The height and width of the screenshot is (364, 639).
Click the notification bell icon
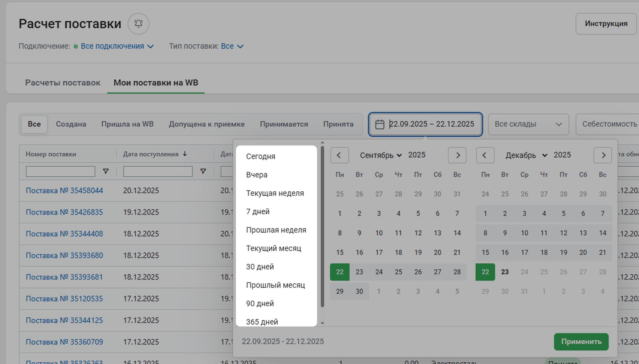pos(138,24)
